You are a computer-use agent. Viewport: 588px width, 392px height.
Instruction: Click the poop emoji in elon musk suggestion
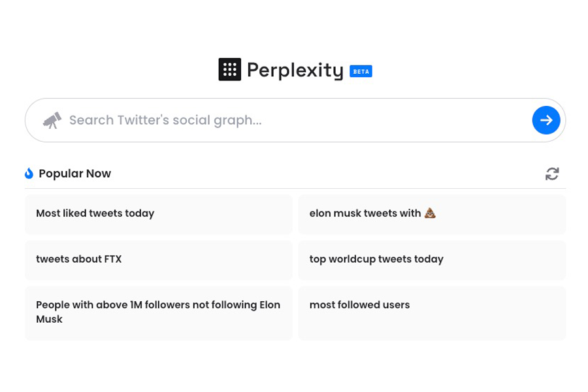click(x=430, y=213)
